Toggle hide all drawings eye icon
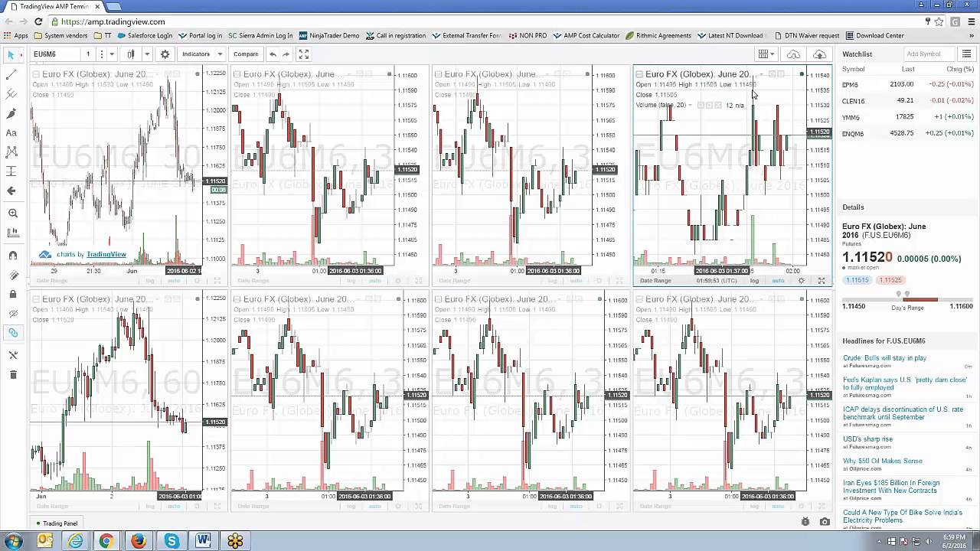The image size is (980, 551). click(12, 313)
